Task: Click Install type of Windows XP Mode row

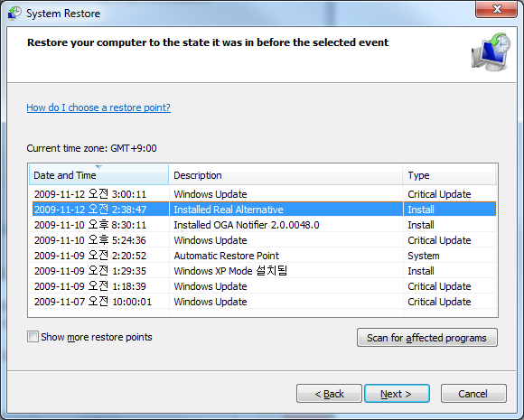Action: (x=421, y=271)
